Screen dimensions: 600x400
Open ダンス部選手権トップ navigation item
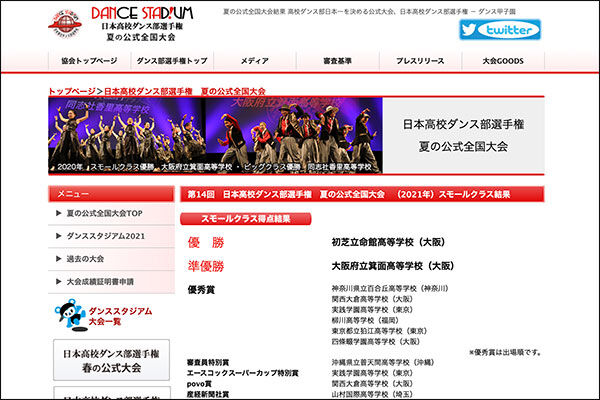tap(172, 61)
